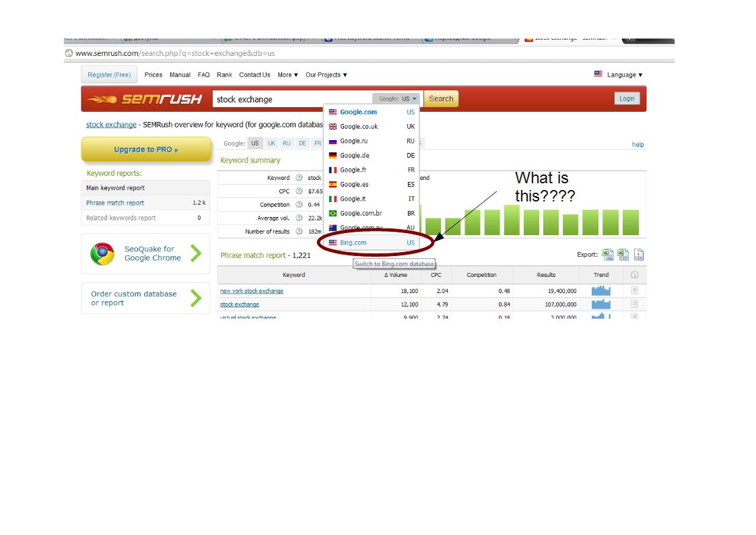Click the US flag beside Language
Viewport: 756px width, 535px height.
point(598,74)
